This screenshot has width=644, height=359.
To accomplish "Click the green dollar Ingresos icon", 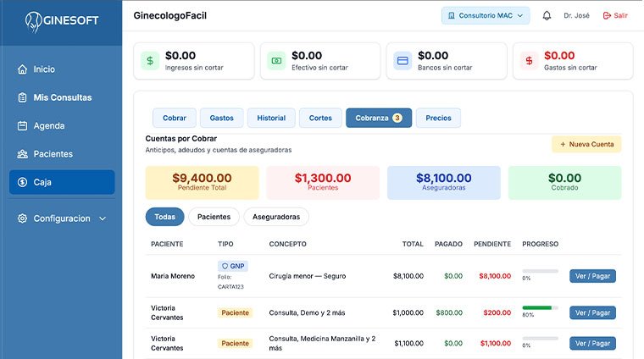I will (x=150, y=61).
